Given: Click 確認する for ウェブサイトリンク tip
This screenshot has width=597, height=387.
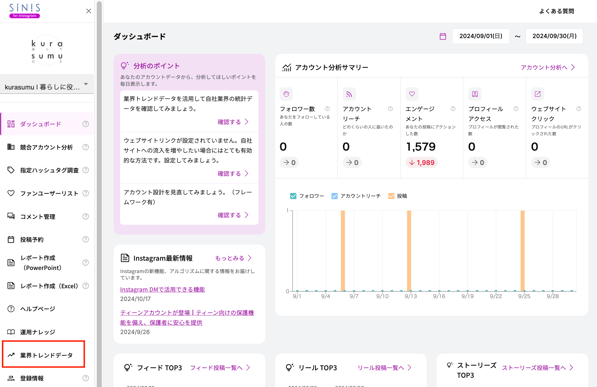Looking at the screenshot, I should (233, 174).
